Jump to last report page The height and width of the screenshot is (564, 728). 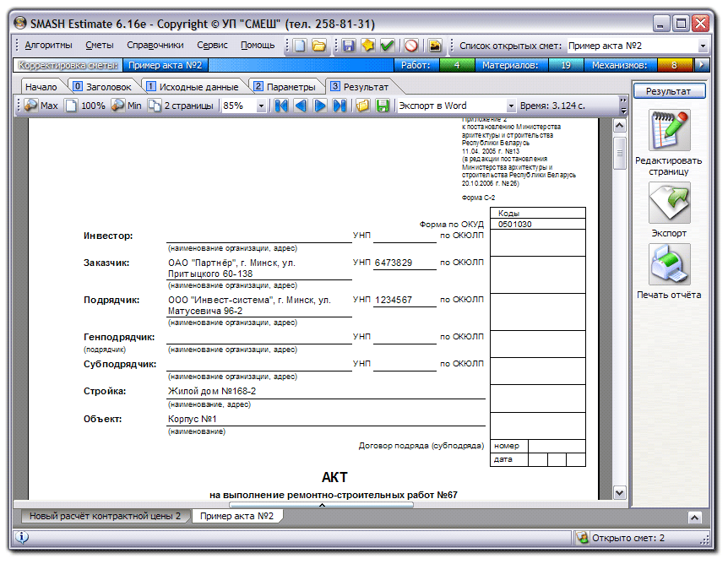(x=340, y=106)
